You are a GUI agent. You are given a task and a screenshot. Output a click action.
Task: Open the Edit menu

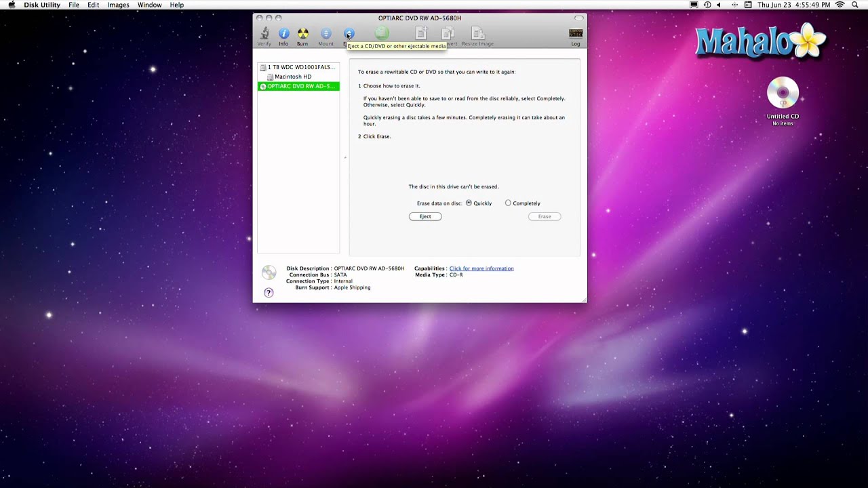(94, 5)
